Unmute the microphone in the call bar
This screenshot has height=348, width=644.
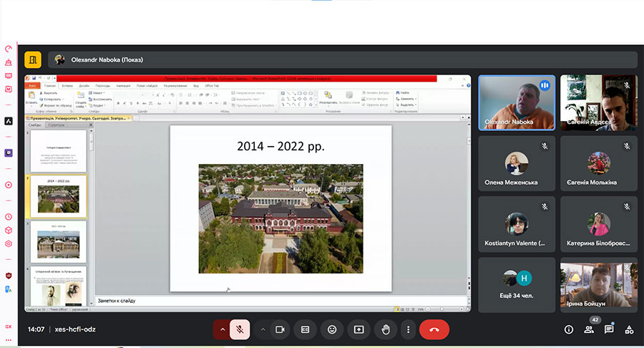click(240, 329)
